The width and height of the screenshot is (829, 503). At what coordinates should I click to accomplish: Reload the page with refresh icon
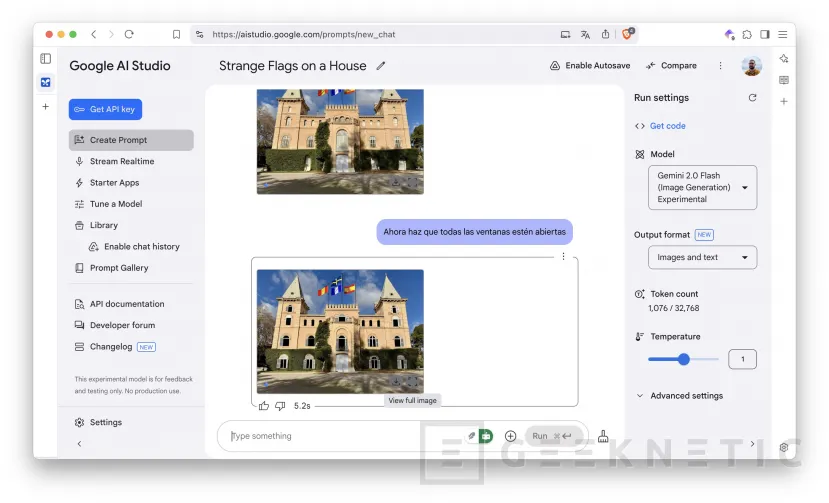pos(129,34)
